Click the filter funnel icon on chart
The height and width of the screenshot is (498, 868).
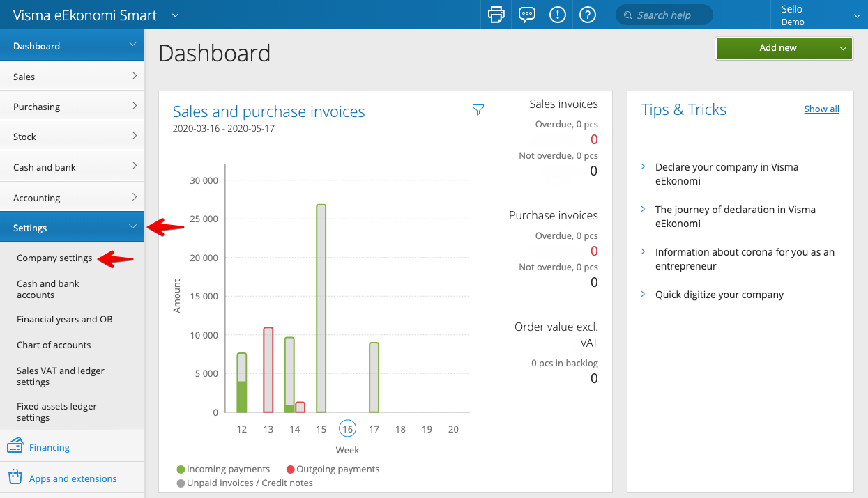tap(478, 109)
